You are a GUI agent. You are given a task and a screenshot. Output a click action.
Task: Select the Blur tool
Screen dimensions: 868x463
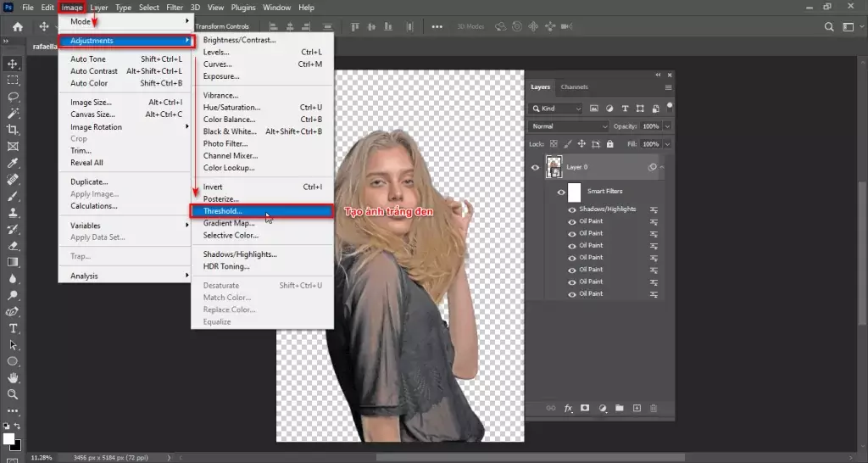(13, 279)
